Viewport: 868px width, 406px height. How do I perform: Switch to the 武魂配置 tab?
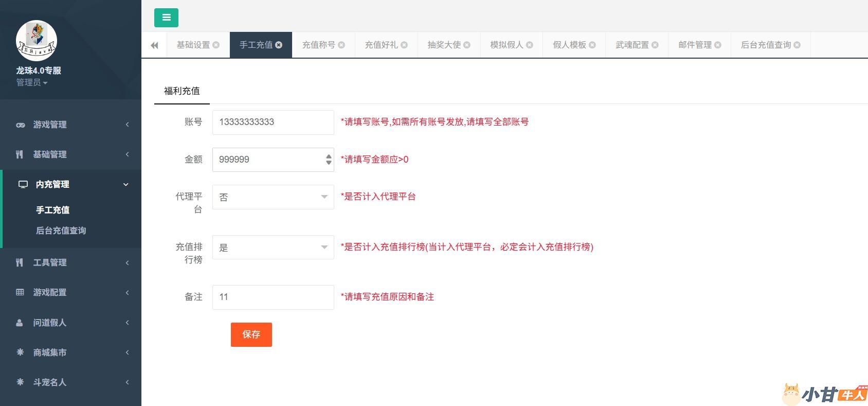pyautogui.click(x=632, y=45)
